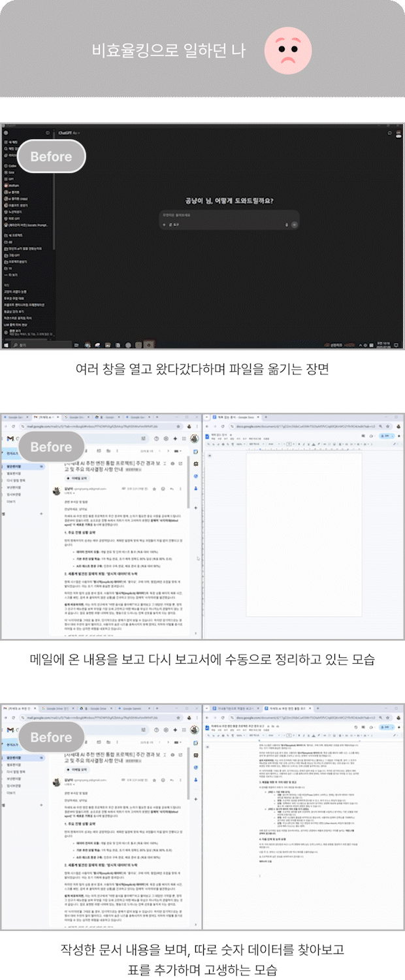Select the 제목 없는 문서 Google Docs browser tab
Image resolution: width=405 pixels, height=980 pixels.
pyautogui.click(x=236, y=417)
